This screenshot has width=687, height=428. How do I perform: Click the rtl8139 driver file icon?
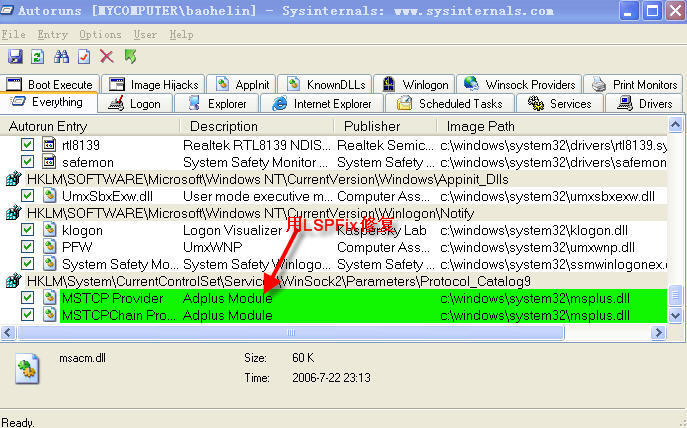(49, 144)
